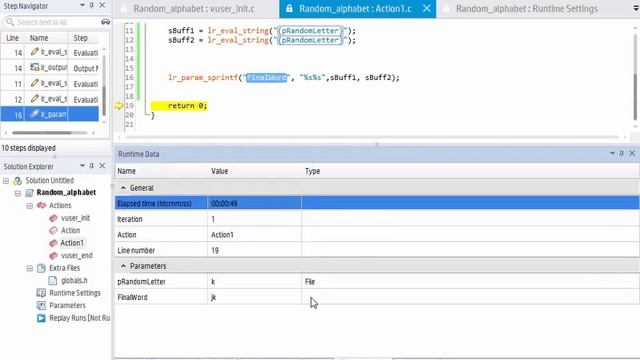Click the Parameters icon in tree
The height and width of the screenshot is (360, 640).
click(x=41, y=305)
